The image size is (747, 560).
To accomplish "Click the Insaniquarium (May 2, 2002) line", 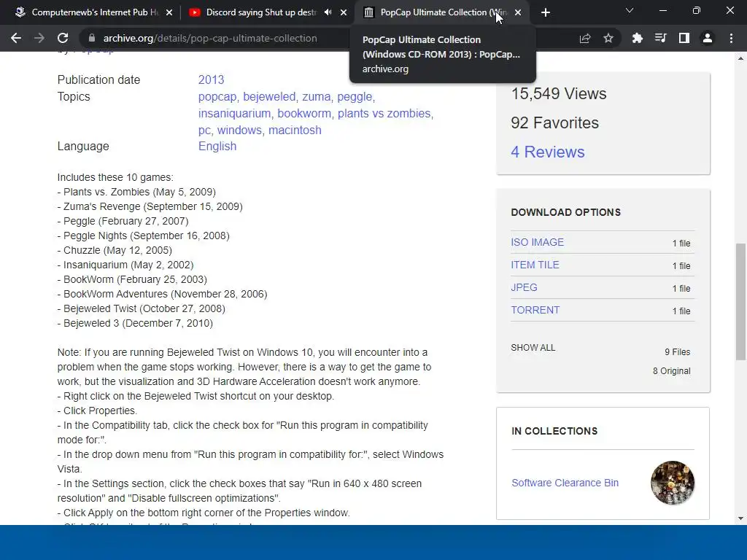I will pos(125,265).
